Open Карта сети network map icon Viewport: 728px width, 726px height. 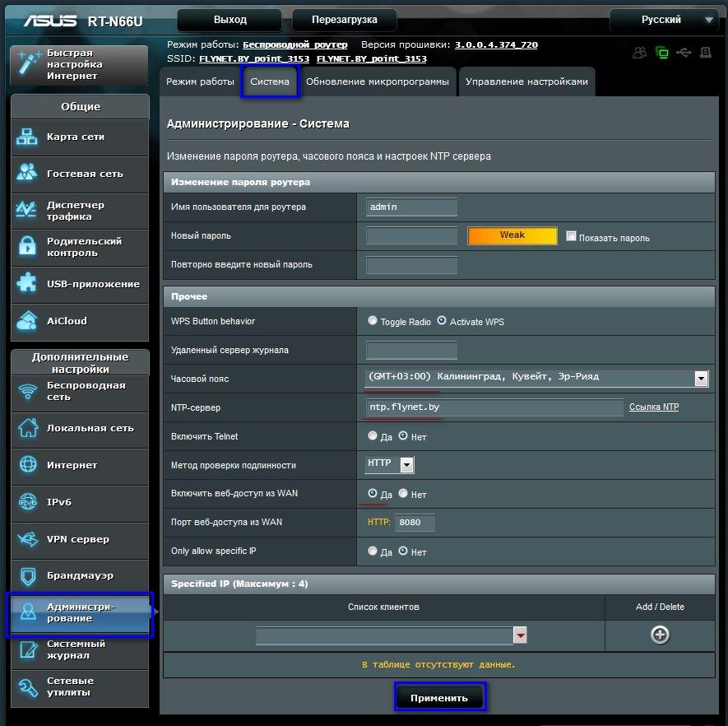pyautogui.click(x=27, y=137)
